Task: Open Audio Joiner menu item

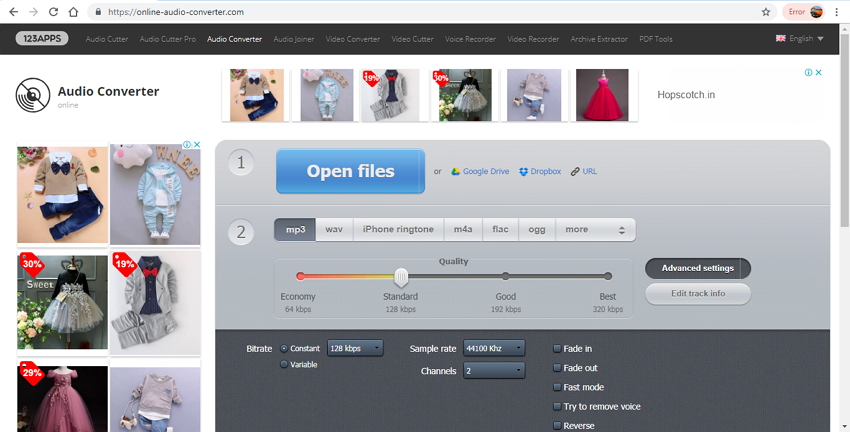Action: coord(294,39)
